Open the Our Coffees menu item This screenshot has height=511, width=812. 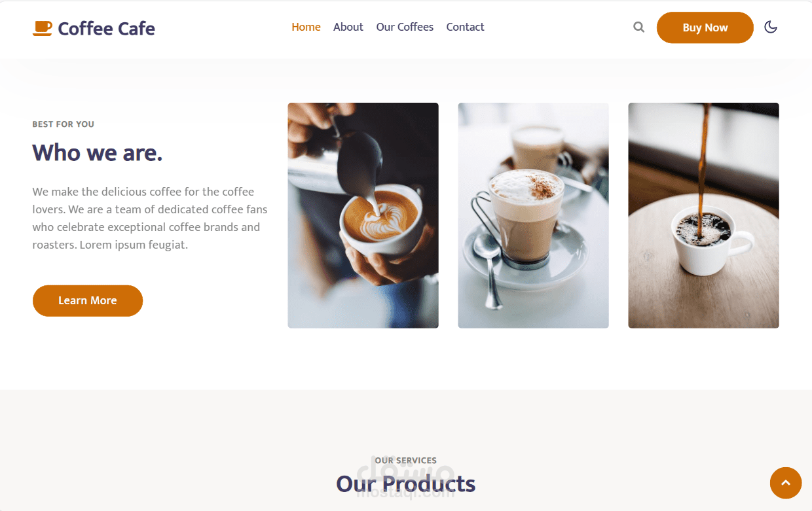click(x=405, y=27)
